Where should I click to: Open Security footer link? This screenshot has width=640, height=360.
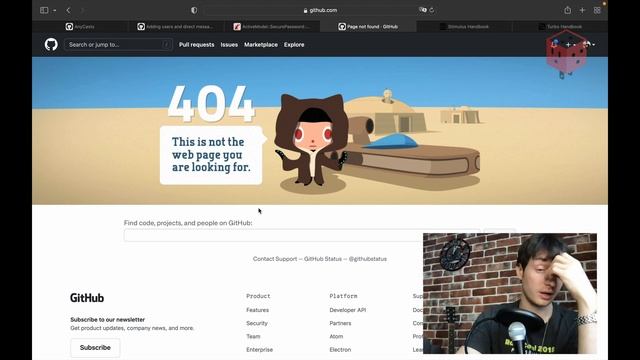click(x=257, y=323)
